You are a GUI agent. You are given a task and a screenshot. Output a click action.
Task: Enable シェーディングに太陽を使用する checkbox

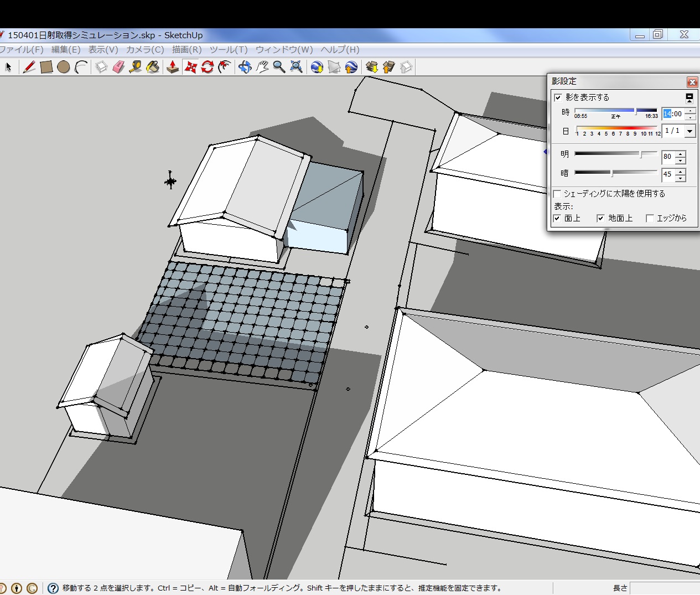(x=557, y=194)
